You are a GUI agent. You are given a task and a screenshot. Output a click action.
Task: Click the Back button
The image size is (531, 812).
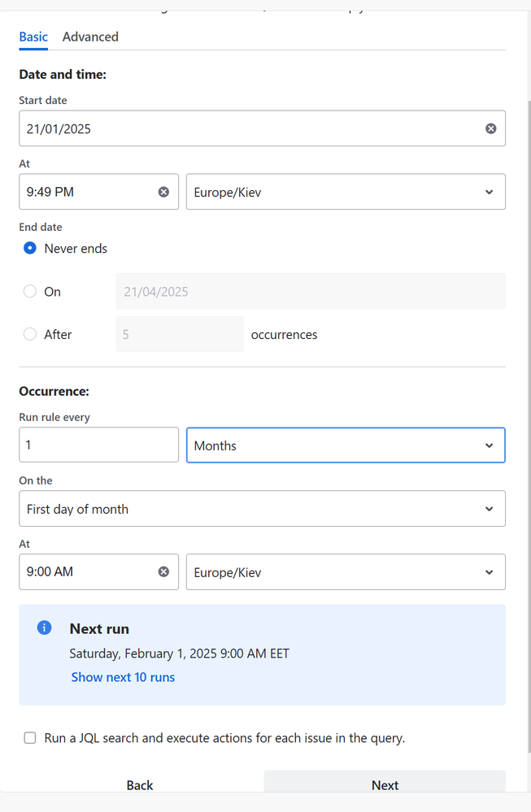pyautogui.click(x=140, y=784)
